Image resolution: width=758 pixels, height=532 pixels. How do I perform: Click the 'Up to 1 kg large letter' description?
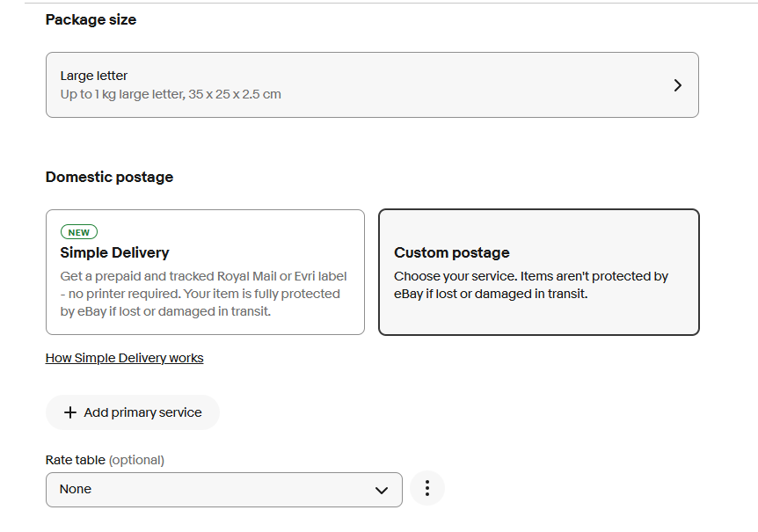(171, 94)
